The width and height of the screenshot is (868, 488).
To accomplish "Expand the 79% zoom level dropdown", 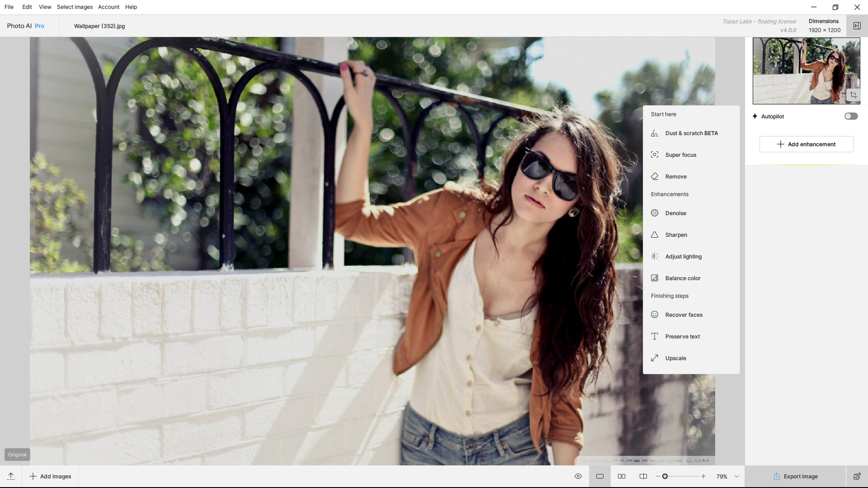I will (x=737, y=476).
